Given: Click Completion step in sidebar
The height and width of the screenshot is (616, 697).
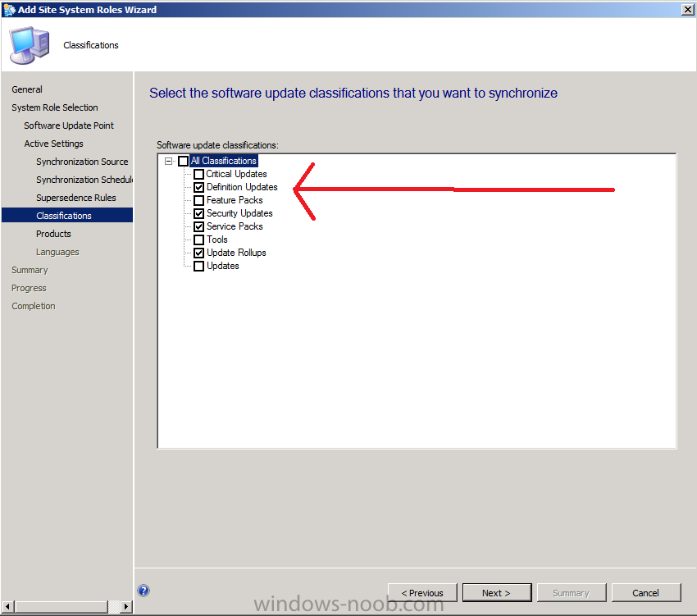Looking at the screenshot, I should [x=34, y=307].
